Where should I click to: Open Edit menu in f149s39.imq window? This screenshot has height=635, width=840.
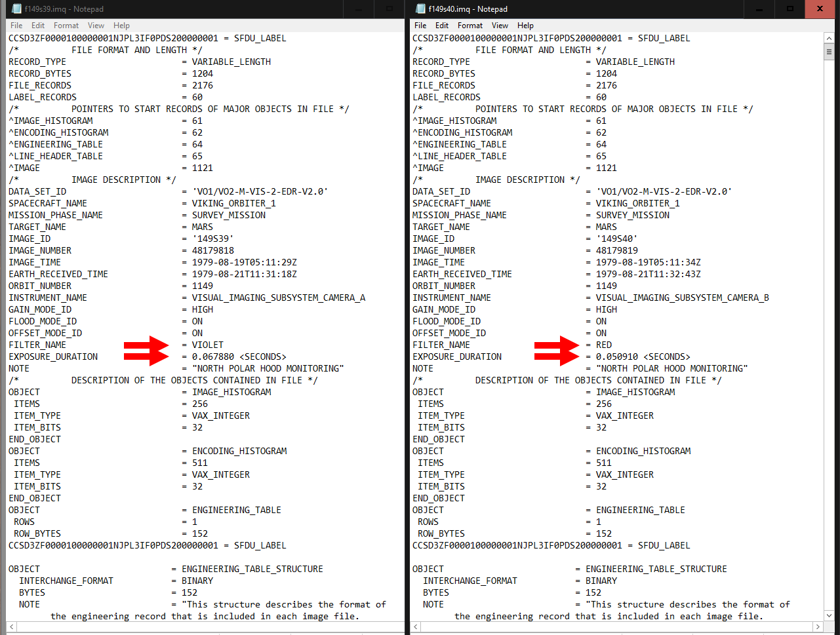[x=38, y=26]
